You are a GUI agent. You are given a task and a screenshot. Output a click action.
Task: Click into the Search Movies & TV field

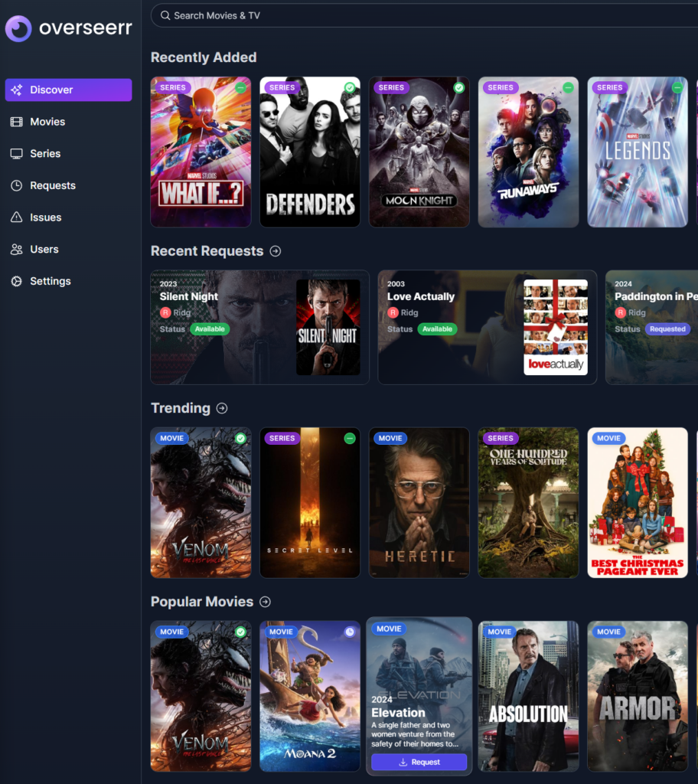(421, 15)
